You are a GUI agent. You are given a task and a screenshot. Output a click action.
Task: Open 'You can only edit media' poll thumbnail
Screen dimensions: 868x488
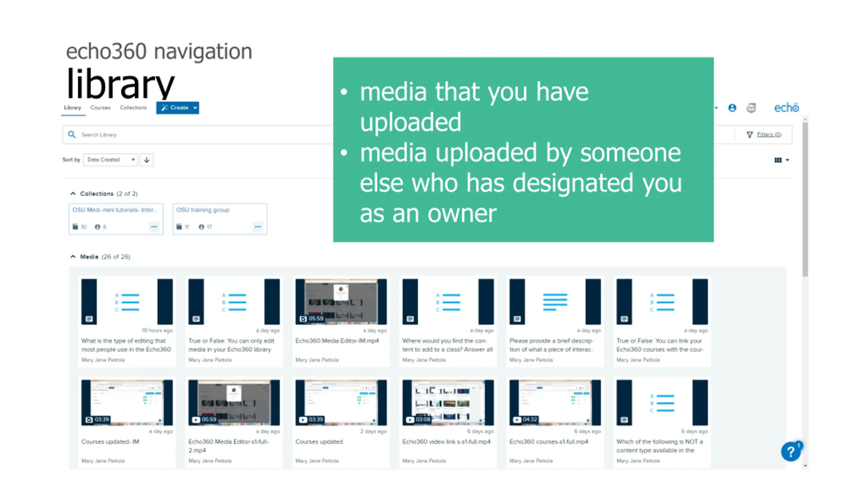click(234, 302)
